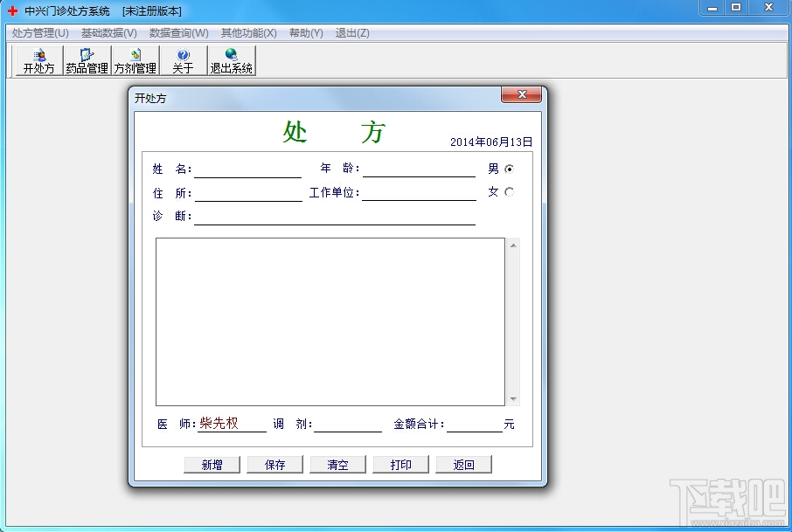Open the 开处方 toolbar icon
The image size is (792, 532).
pyautogui.click(x=38, y=60)
